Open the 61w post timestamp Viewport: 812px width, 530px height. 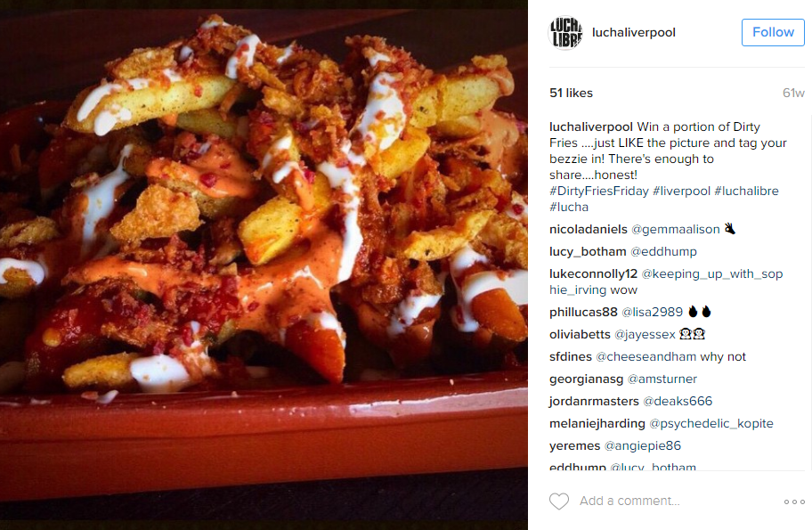click(x=793, y=93)
